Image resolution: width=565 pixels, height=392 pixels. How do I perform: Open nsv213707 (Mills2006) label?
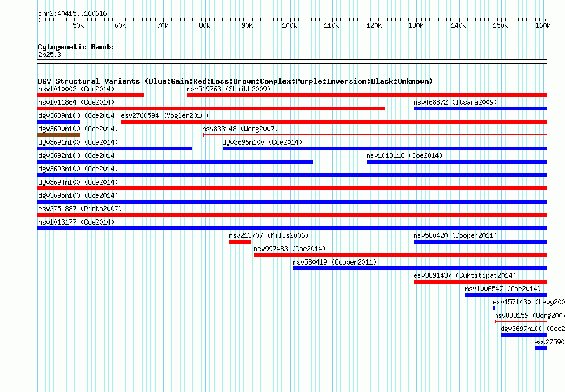tap(269, 235)
